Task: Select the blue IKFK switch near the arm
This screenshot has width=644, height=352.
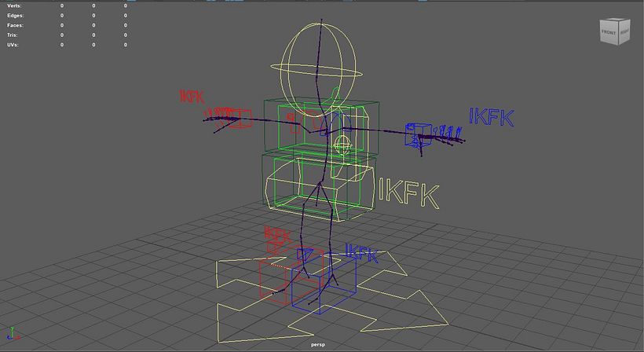Action: tap(491, 117)
